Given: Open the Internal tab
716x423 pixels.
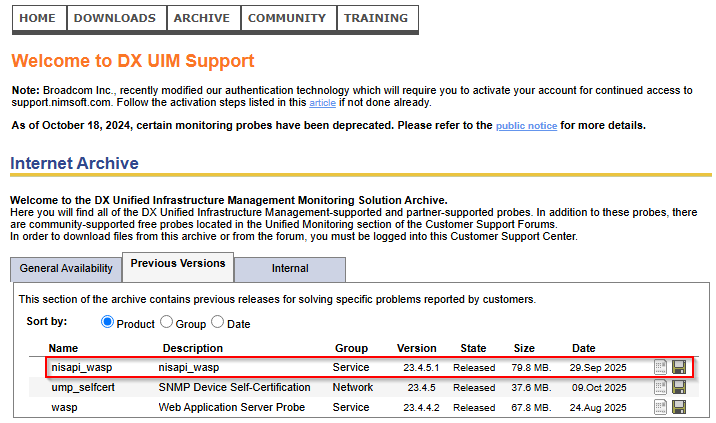Looking at the screenshot, I should tap(290, 269).
